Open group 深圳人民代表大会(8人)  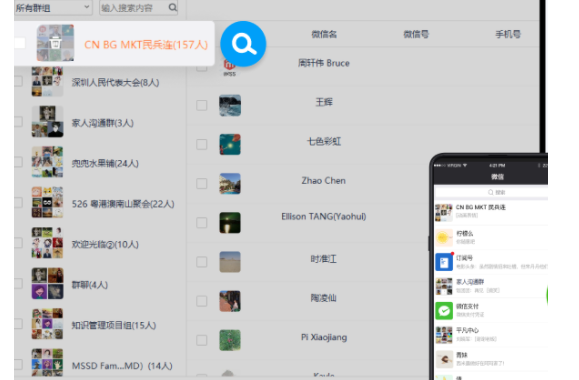(x=115, y=82)
